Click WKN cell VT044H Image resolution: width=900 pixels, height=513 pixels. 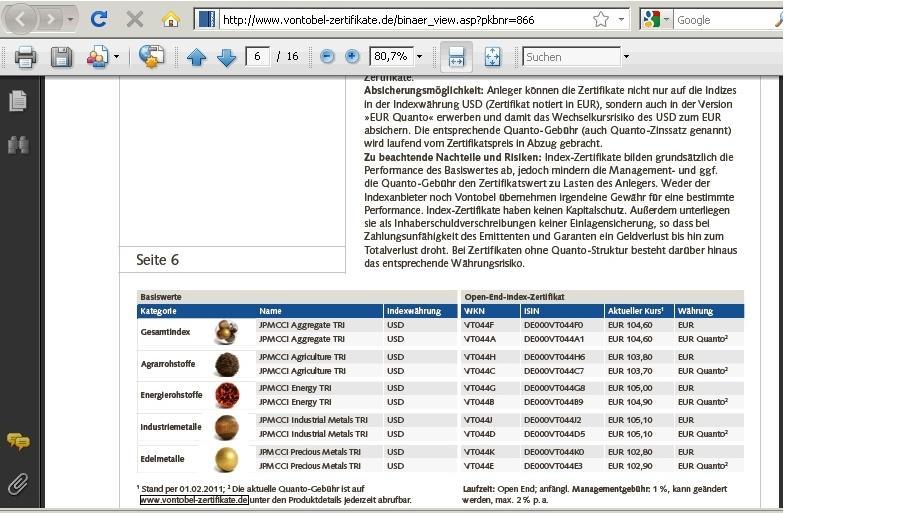coord(479,357)
